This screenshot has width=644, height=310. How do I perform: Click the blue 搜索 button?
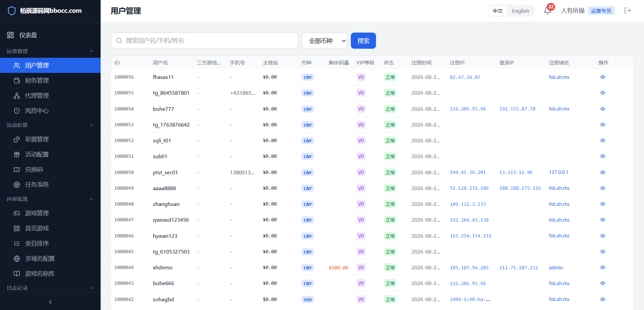(363, 41)
